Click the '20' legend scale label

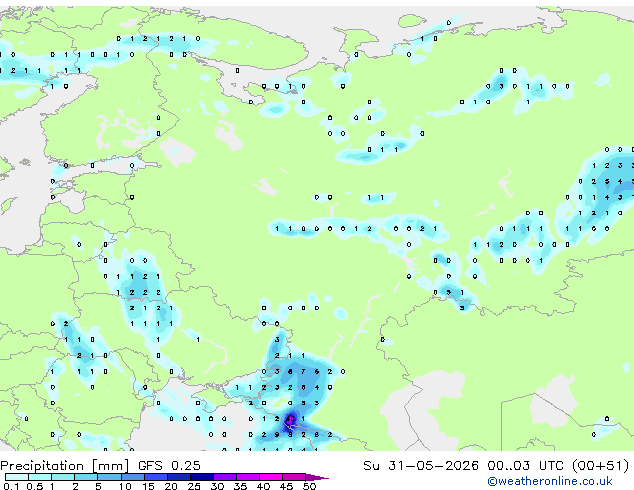pos(171,486)
